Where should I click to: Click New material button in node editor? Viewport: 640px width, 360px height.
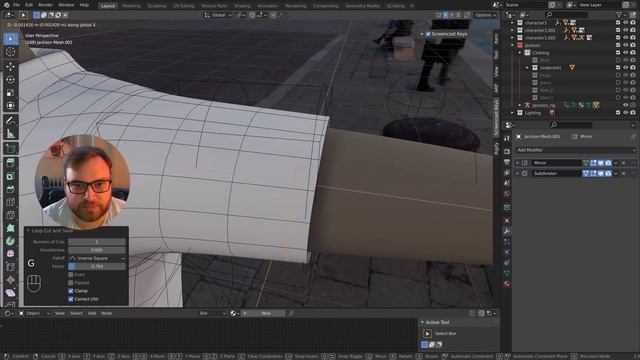click(266, 313)
